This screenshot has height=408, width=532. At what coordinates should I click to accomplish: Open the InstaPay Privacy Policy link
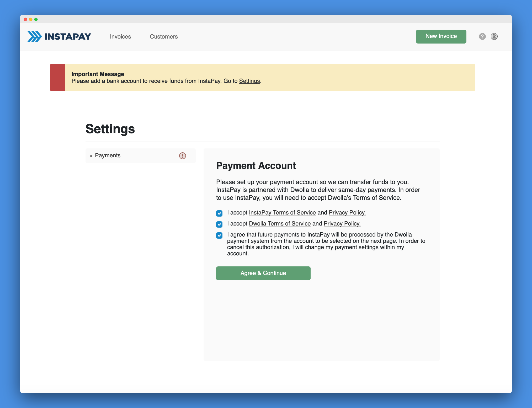tap(347, 213)
